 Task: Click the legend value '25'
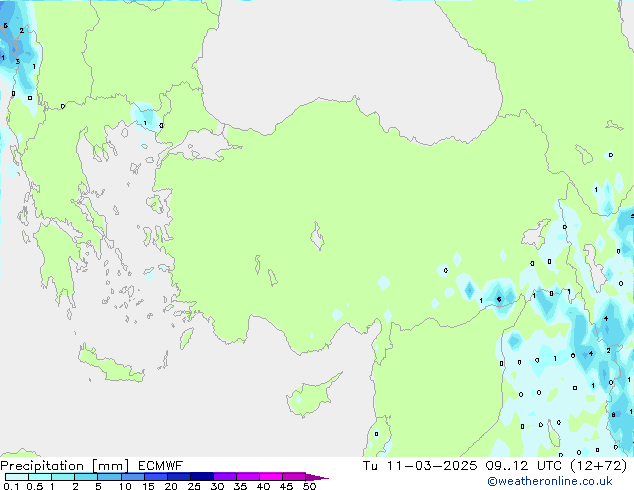click(194, 486)
